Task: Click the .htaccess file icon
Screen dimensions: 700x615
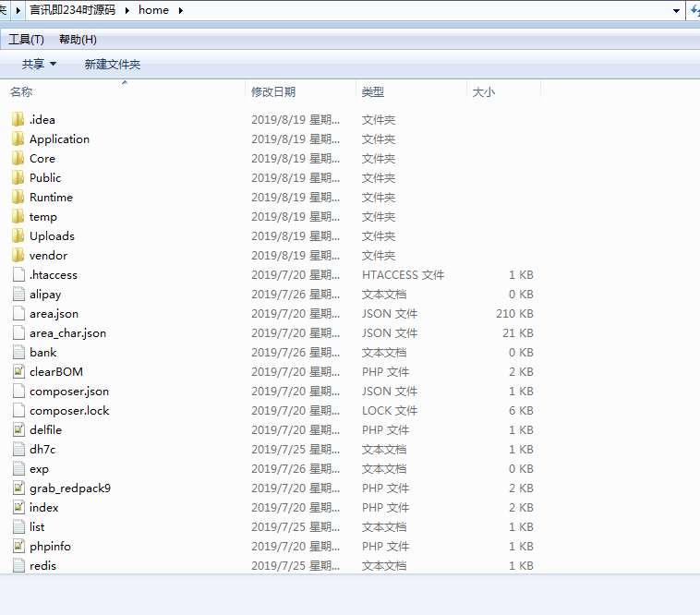Action: click(x=18, y=275)
